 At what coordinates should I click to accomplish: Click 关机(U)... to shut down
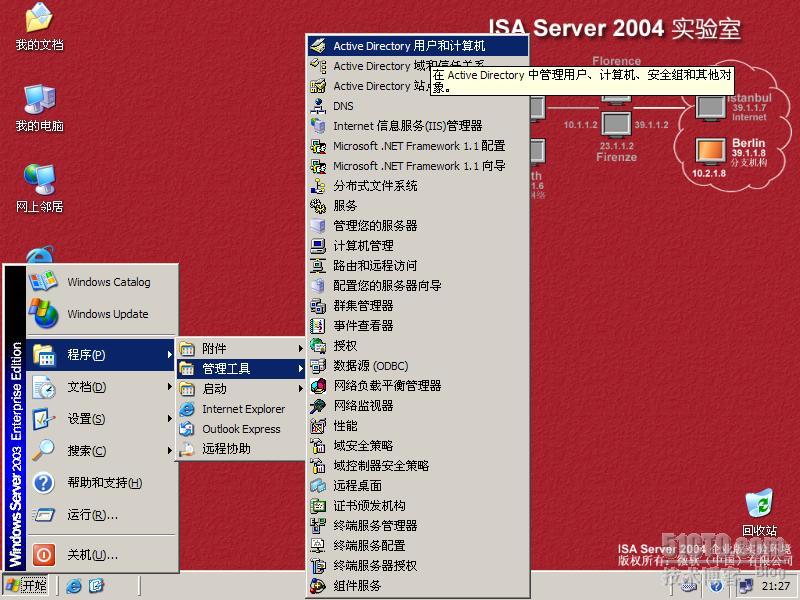point(101,555)
